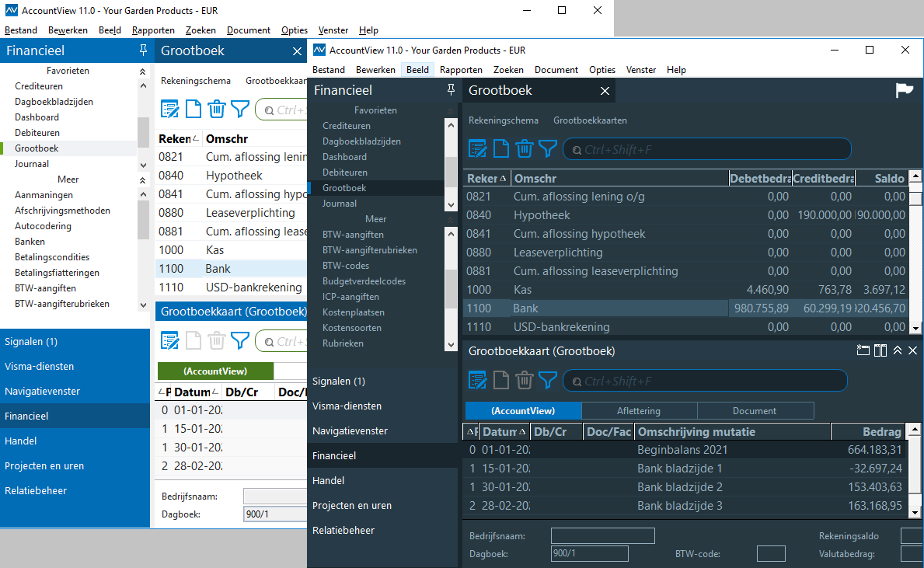Click the white flag icon at top right
This screenshot has width=924, height=568.
coord(904,91)
